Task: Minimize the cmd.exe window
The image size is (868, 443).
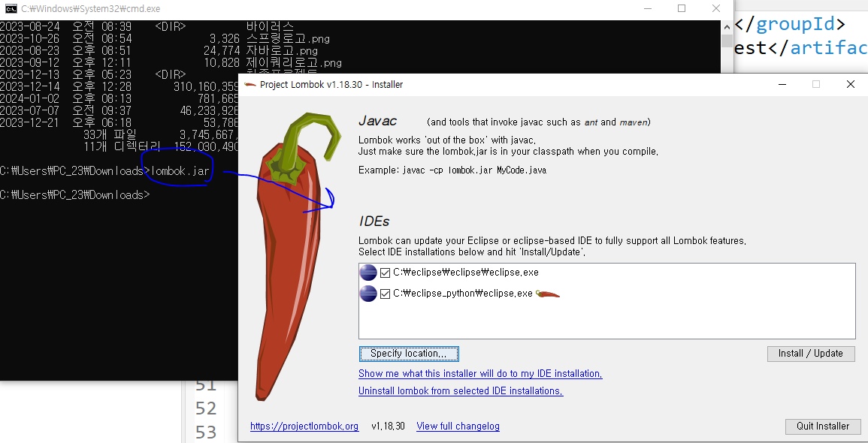Action: (648, 9)
